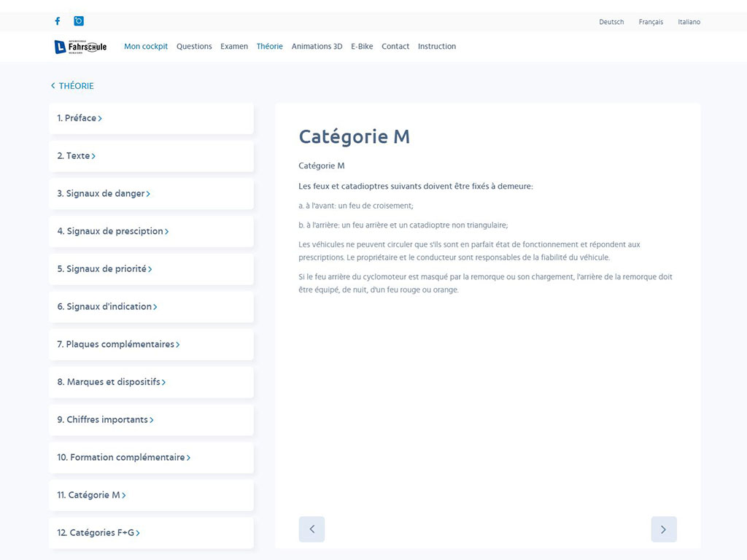Viewport: 747px width, 560px height.
Task: Open the Animations 3D menu item
Action: 317,47
